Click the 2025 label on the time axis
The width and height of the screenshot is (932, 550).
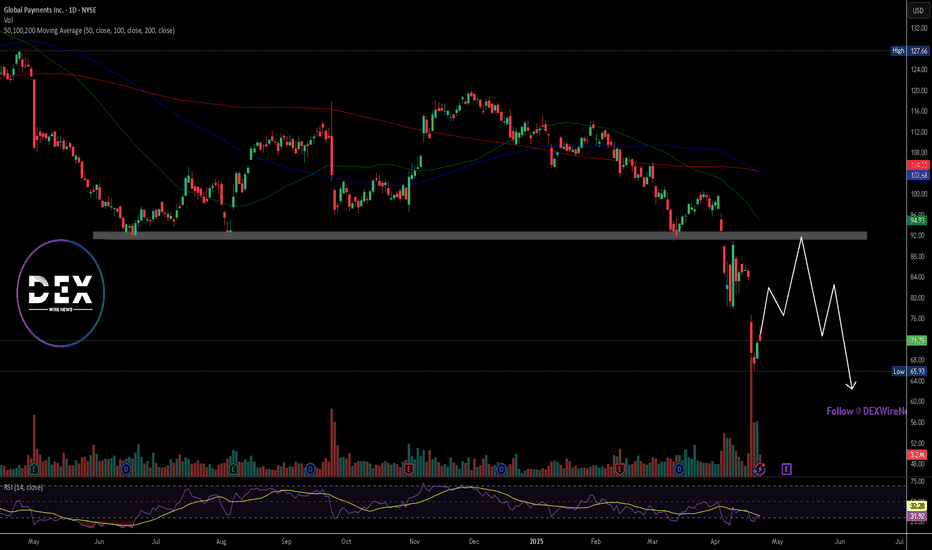pos(537,542)
